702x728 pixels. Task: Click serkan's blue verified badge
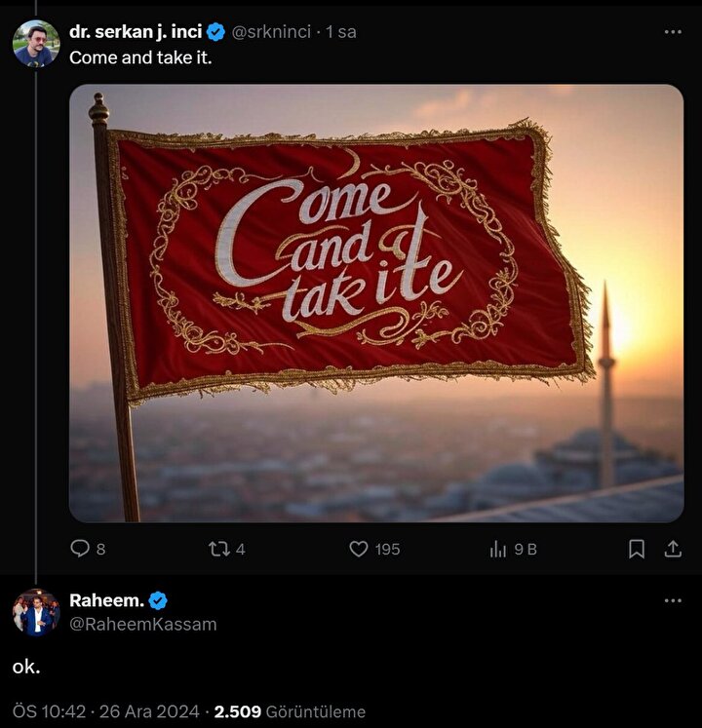[x=216, y=32]
